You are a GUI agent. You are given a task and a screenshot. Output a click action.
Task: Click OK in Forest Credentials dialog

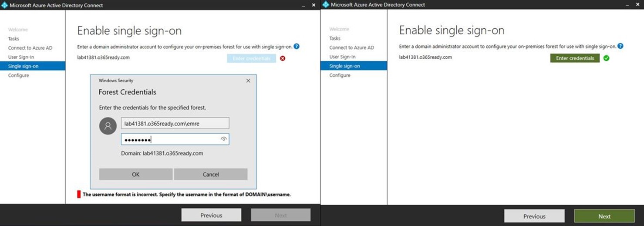click(x=136, y=174)
